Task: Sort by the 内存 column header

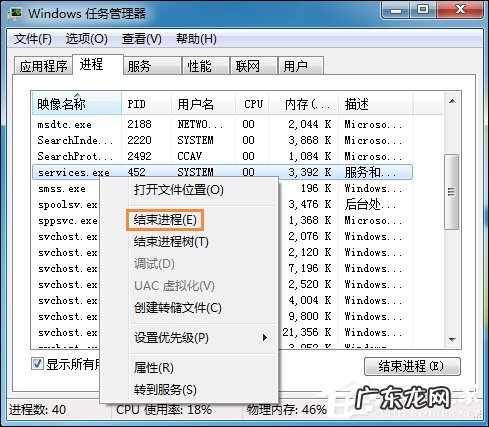Action: tap(304, 104)
